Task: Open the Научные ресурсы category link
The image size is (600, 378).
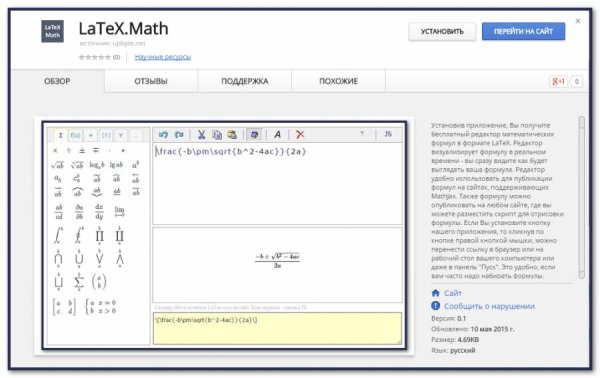Action: pos(163,57)
